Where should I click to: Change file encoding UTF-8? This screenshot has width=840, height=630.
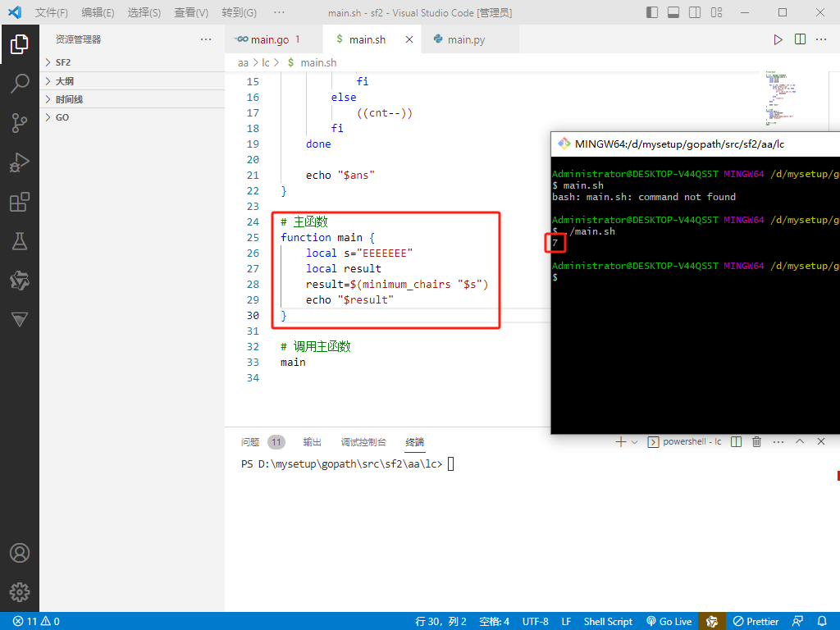point(535,622)
